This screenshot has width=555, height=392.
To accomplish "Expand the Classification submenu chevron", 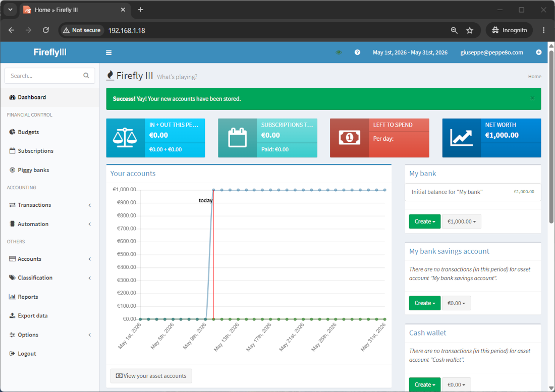I will click(x=89, y=277).
